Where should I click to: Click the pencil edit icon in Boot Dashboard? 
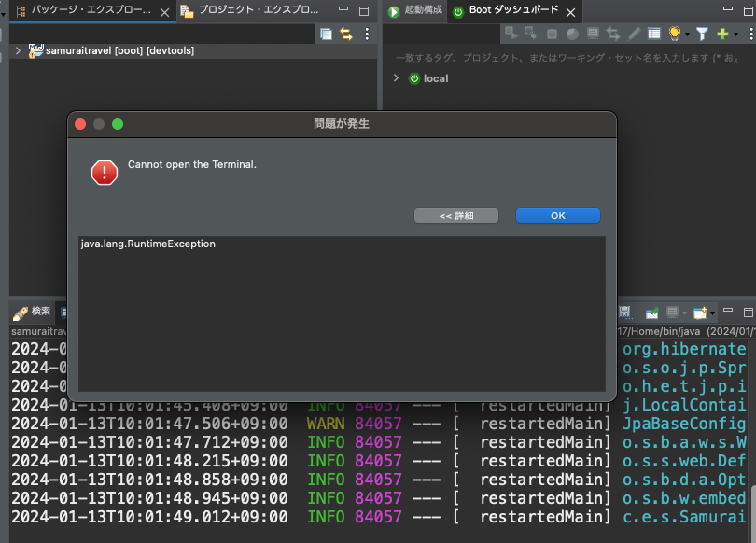[634, 34]
